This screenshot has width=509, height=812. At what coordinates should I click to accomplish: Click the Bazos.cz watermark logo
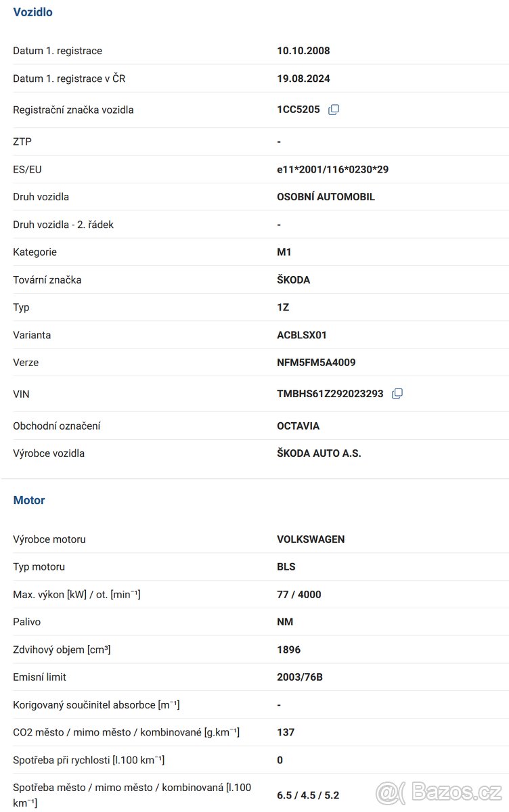point(439,791)
